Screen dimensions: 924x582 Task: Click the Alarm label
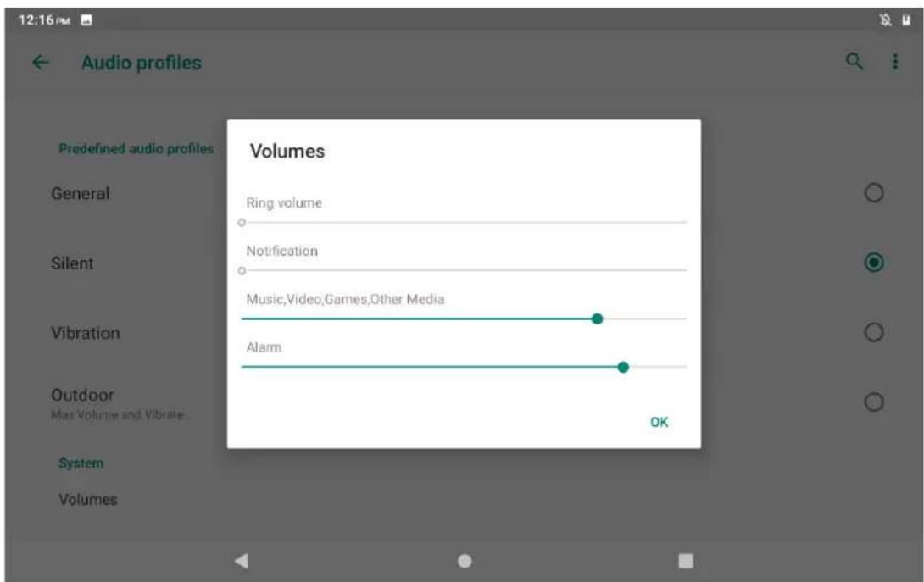(x=264, y=347)
